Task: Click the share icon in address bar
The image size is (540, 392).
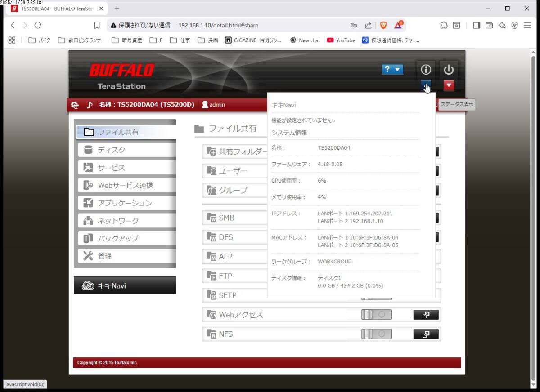Action: click(x=368, y=26)
